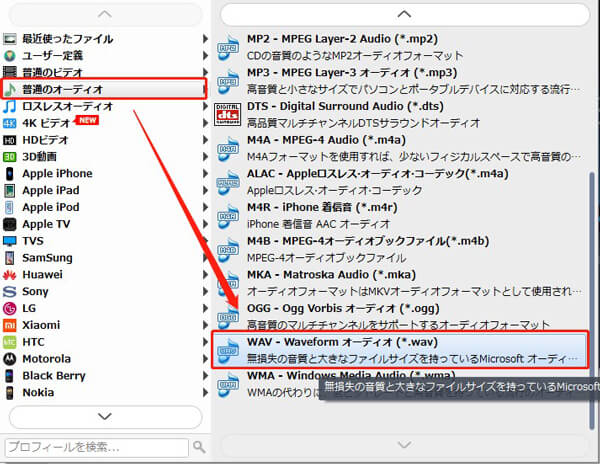Select the M4A MPEG-4 Audio format

(x=400, y=148)
